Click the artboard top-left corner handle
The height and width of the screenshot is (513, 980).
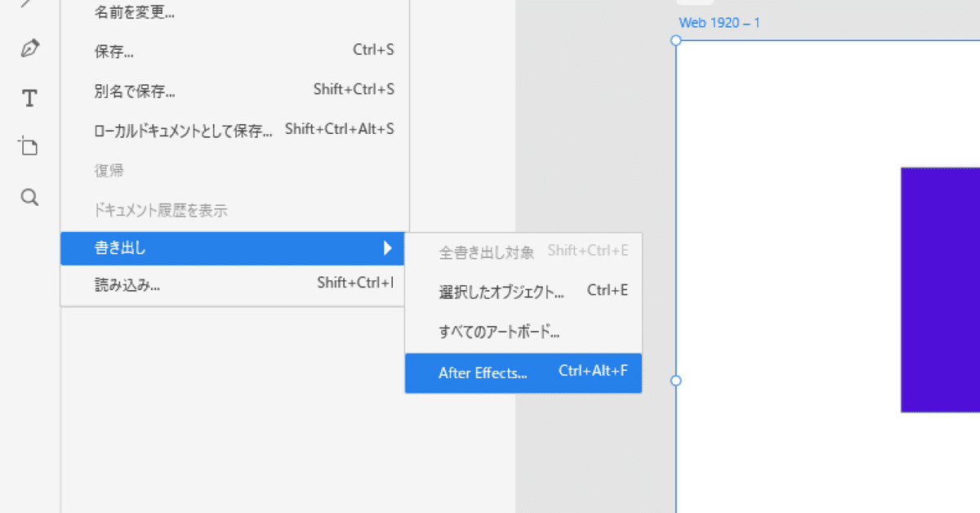pos(676,40)
